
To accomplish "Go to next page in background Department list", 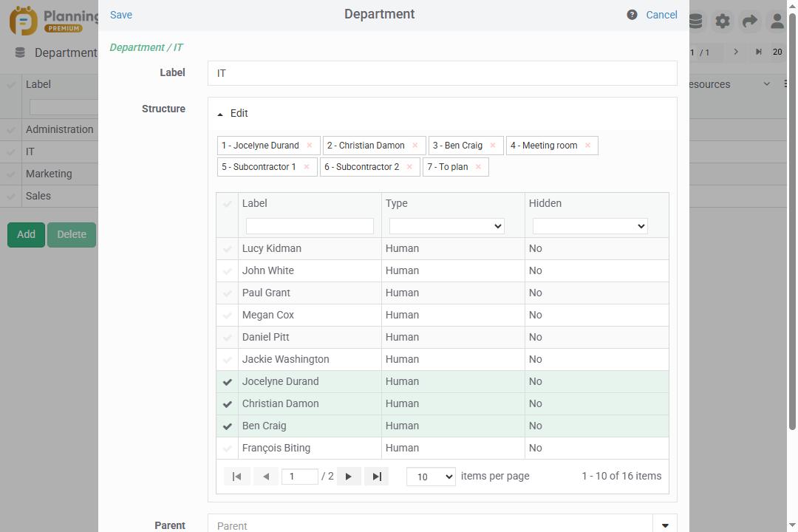I will click(x=736, y=52).
